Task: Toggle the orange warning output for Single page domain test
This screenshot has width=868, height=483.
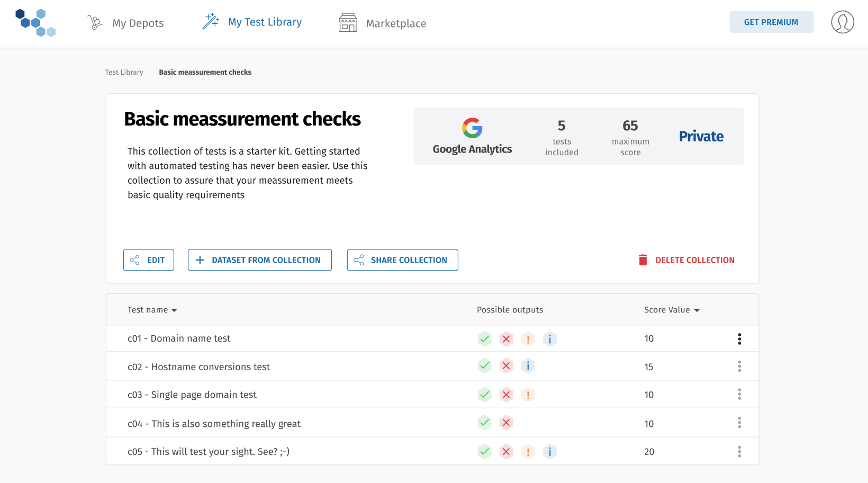Action: coord(528,395)
